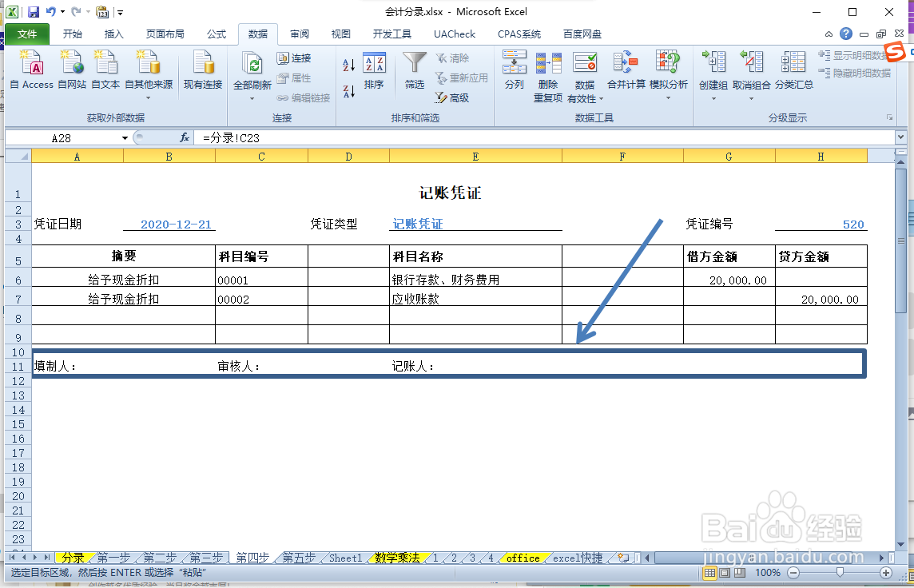Open Group dropdown (创建组)

pyautogui.click(x=713, y=98)
